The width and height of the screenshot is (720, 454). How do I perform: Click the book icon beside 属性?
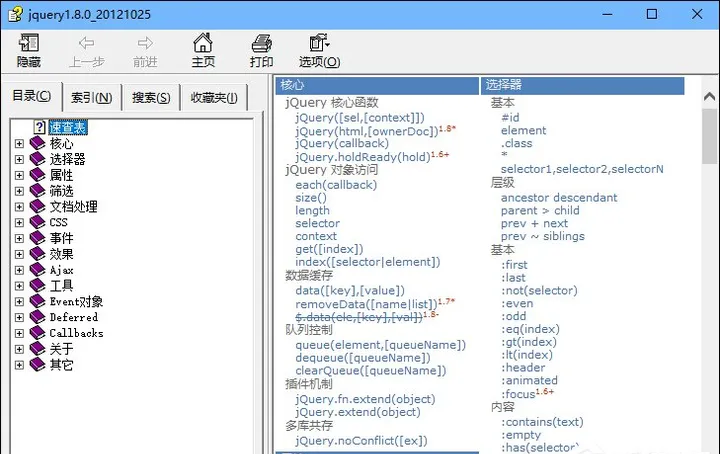pyautogui.click(x=38, y=175)
